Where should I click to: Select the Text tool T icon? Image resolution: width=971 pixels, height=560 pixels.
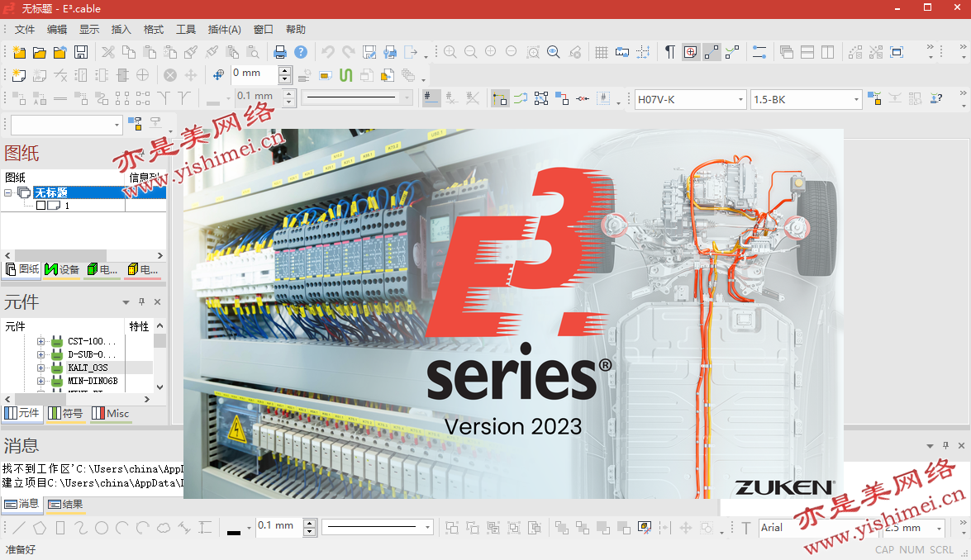coord(746,528)
